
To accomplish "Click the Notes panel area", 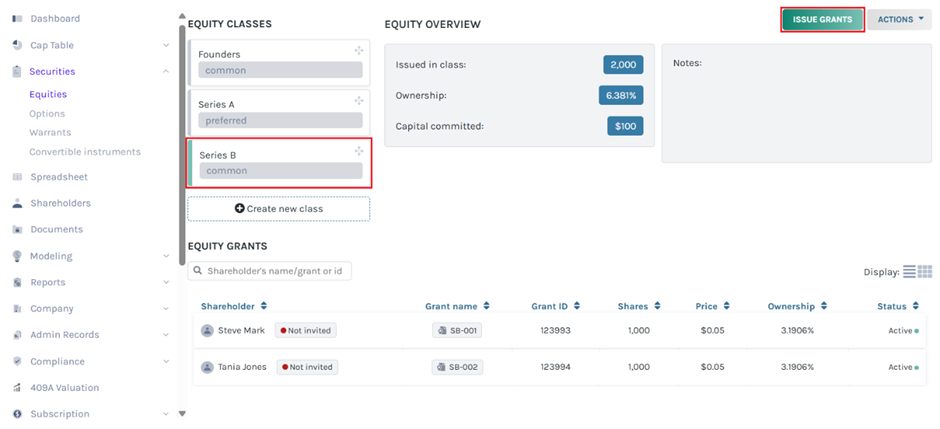I will coord(797,103).
